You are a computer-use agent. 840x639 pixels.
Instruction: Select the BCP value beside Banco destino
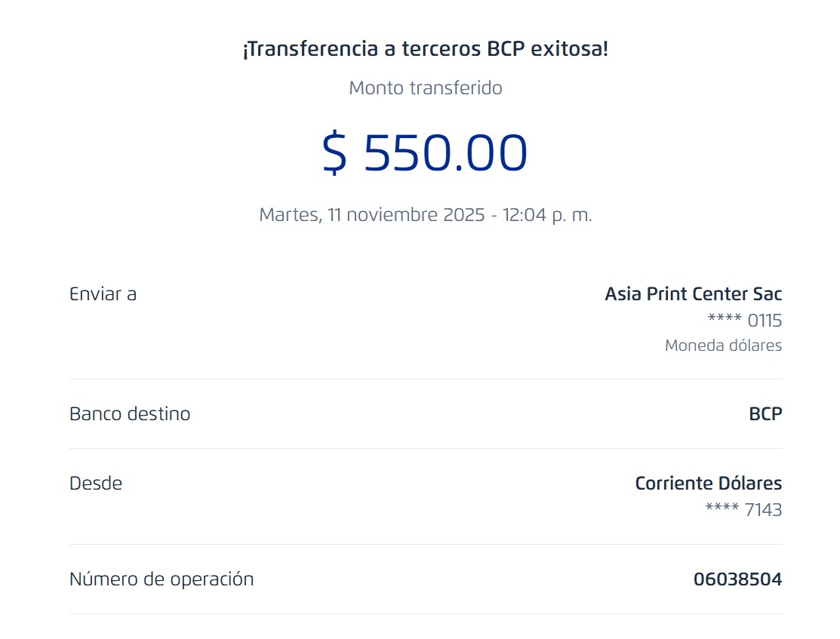pos(765,413)
